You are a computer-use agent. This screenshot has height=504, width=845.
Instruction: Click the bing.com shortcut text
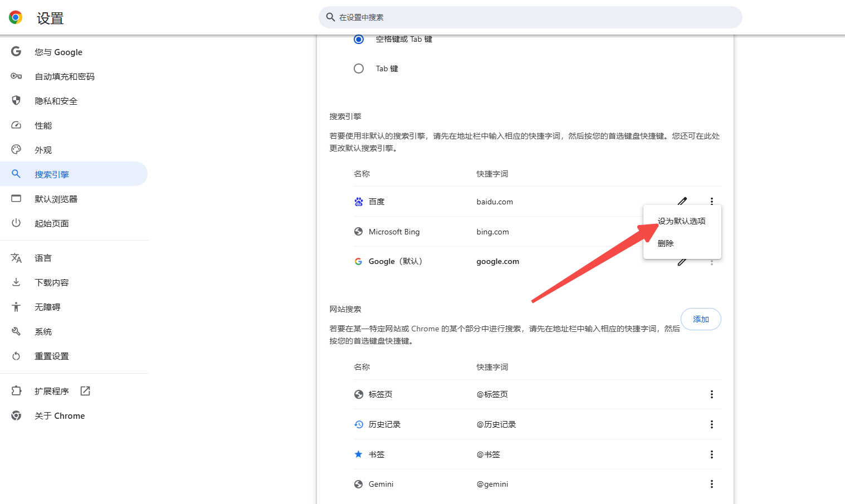click(x=492, y=232)
